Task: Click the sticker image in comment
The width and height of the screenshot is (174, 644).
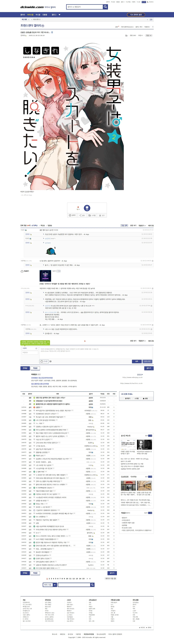Action: (51, 250)
